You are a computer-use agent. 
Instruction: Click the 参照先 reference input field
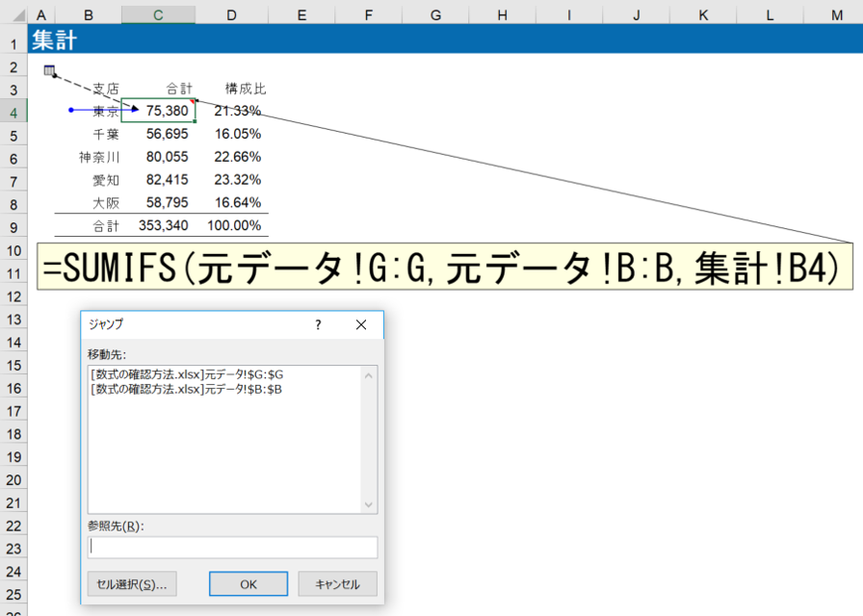pos(232,547)
